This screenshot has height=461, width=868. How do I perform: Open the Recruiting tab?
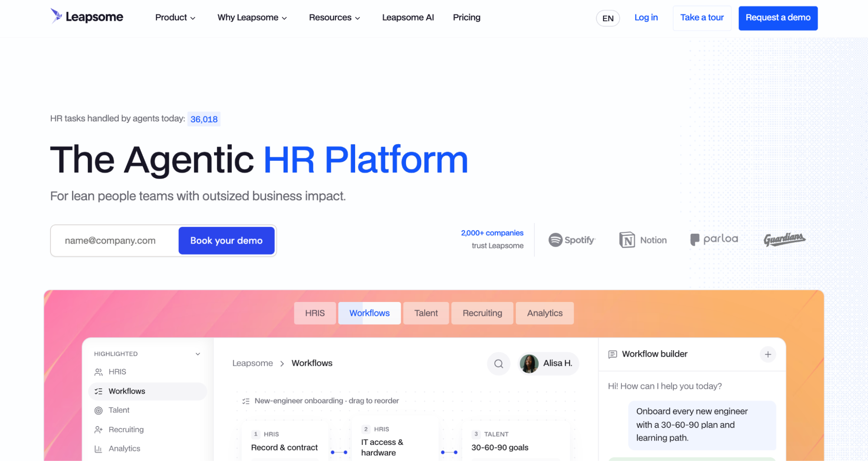pos(482,313)
